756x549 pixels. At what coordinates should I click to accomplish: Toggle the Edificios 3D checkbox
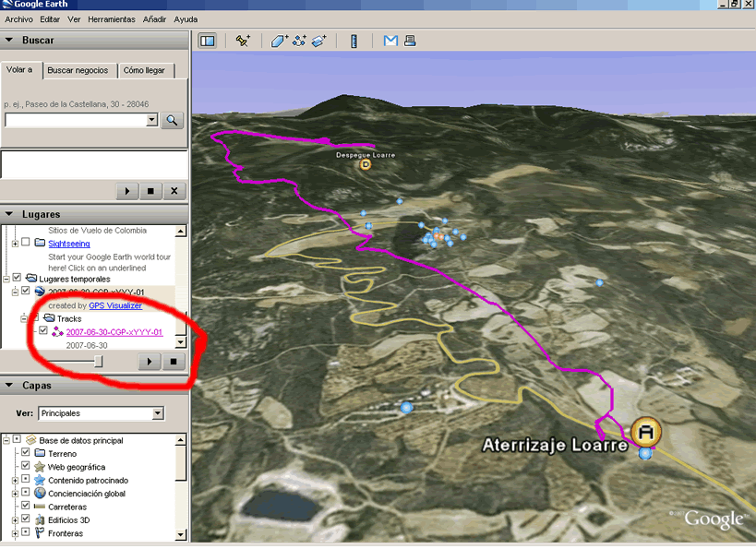(x=26, y=519)
